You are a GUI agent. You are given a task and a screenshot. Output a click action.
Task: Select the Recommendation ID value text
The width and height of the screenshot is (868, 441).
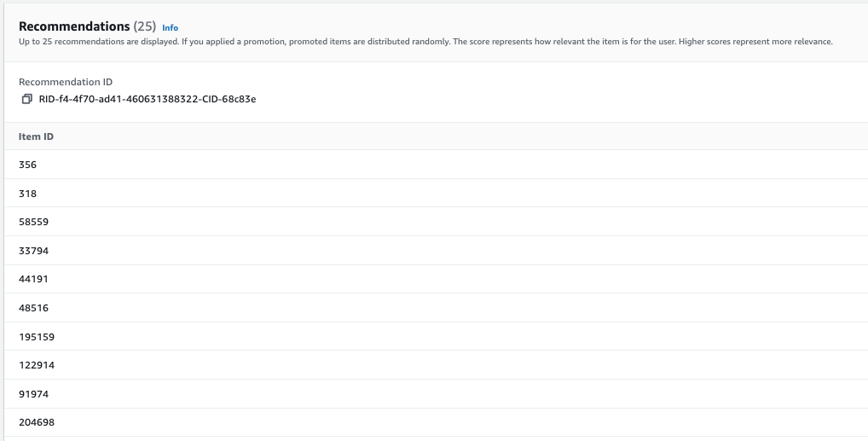(148, 99)
